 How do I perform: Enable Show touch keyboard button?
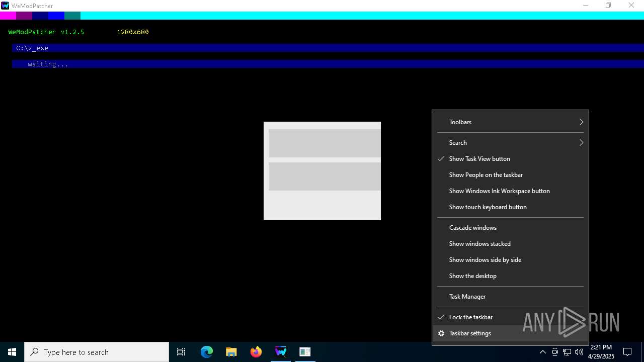[510, 207]
